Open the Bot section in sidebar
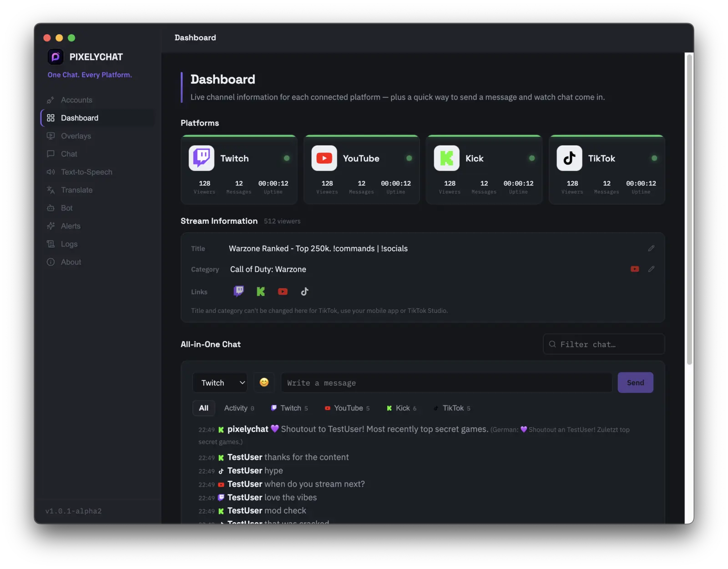Screen dimensions: 728x569 pyautogui.click(x=97, y=208)
